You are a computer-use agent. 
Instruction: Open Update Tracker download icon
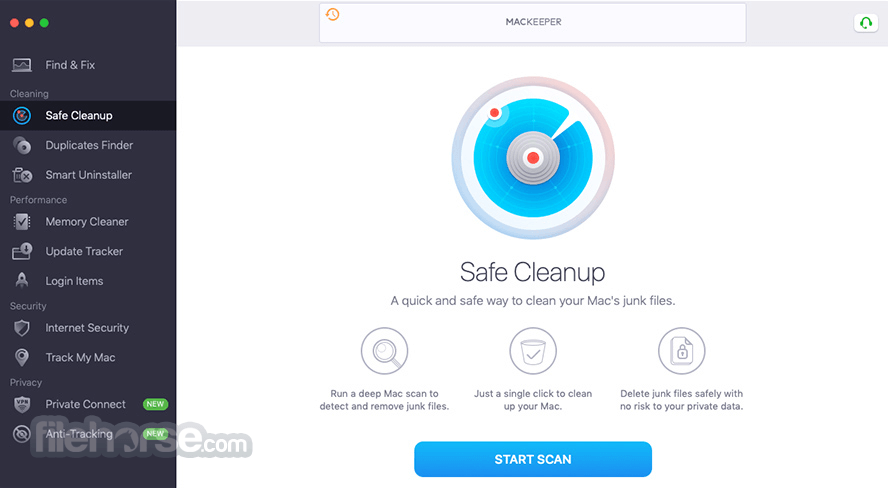tap(22, 251)
